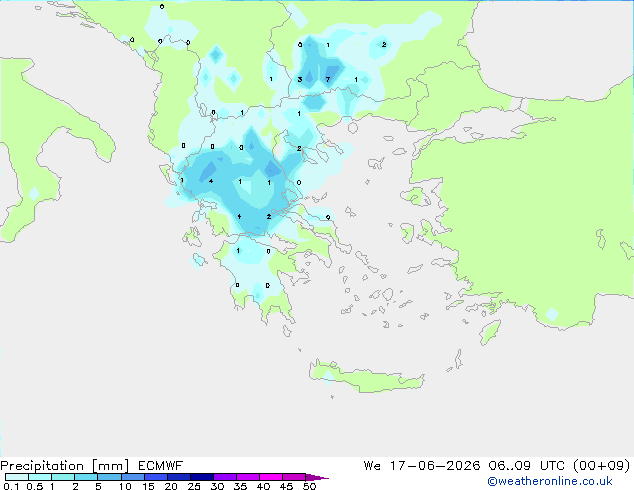The image size is (634, 490).
Task: Click the "Precipitation [mm]" title text
Action: coord(65,466)
